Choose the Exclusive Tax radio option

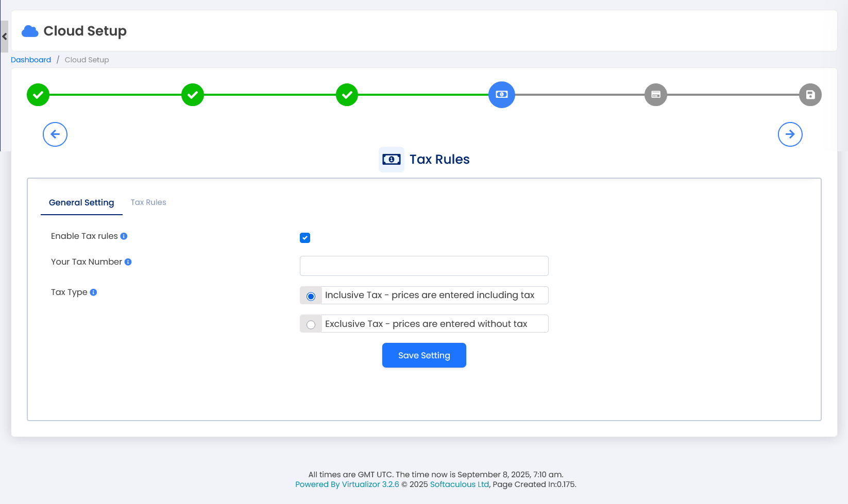[311, 325]
